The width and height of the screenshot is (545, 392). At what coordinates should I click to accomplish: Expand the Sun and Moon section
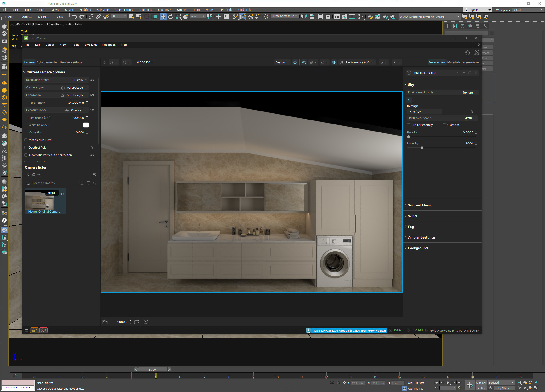click(x=419, y=205)
